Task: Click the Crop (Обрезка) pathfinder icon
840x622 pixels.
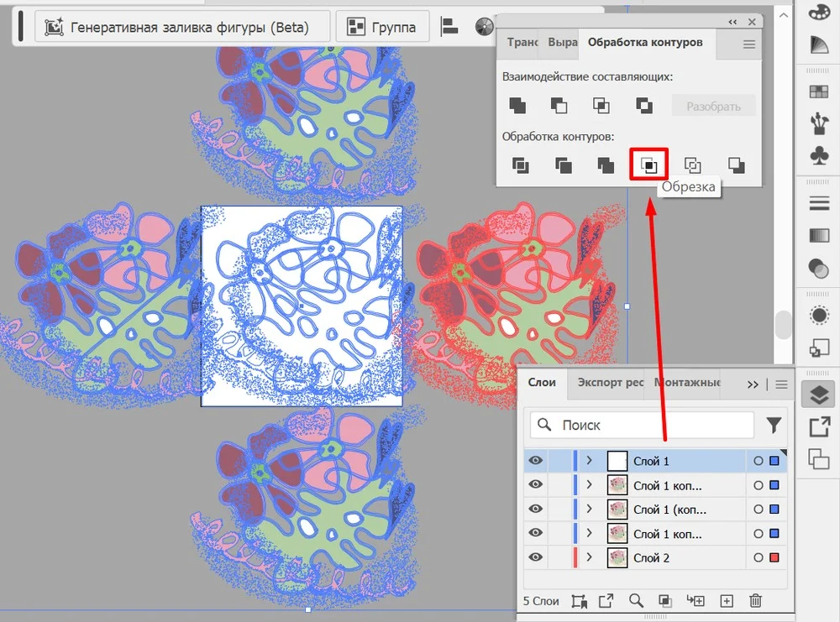Action: (x=648, y=165)
